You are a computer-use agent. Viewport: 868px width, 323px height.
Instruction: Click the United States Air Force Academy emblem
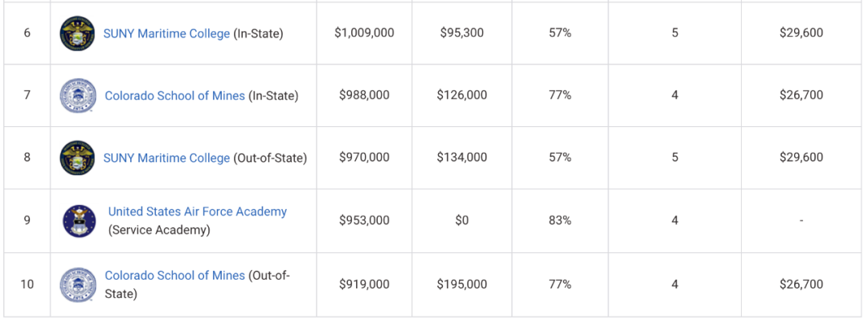[x=80, y=221]
